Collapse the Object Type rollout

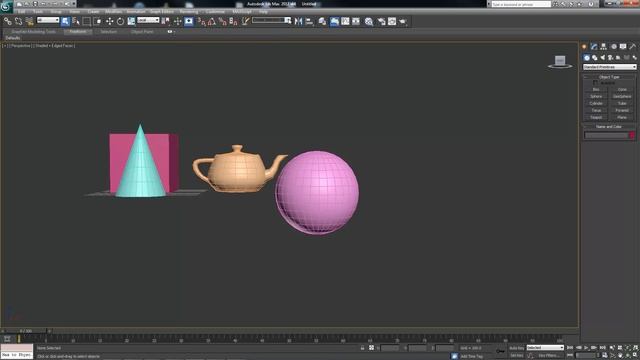609,77
